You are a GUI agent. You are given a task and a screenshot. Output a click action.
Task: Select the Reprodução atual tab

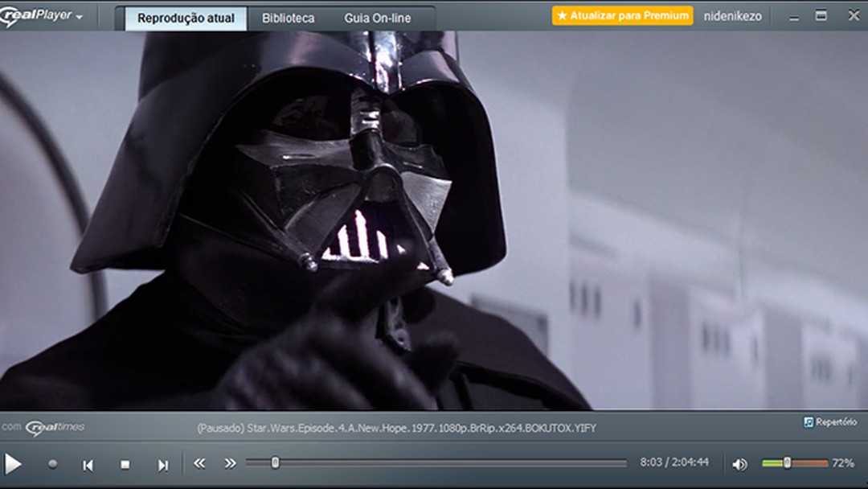coord(186,18)
